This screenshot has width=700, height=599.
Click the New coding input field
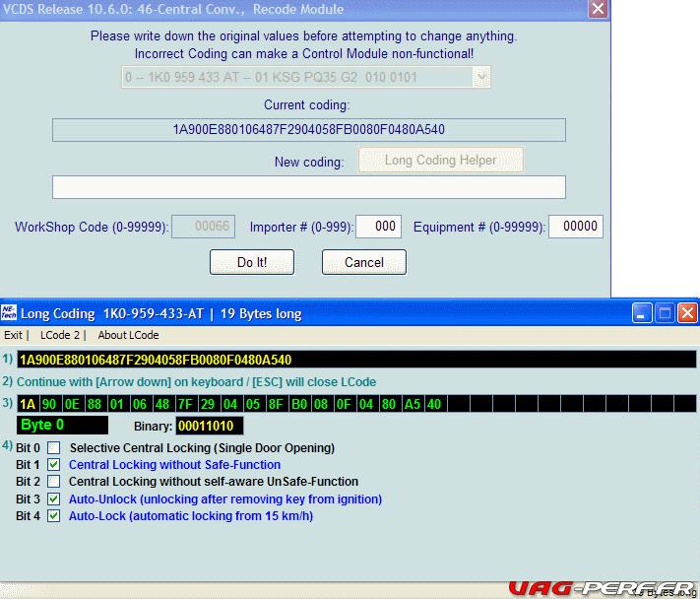309,187
